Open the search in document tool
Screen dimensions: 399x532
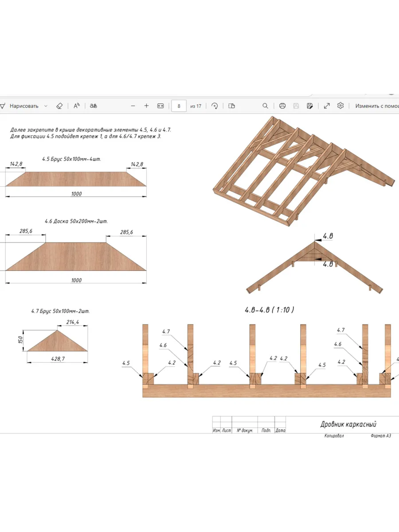[265, 106]
